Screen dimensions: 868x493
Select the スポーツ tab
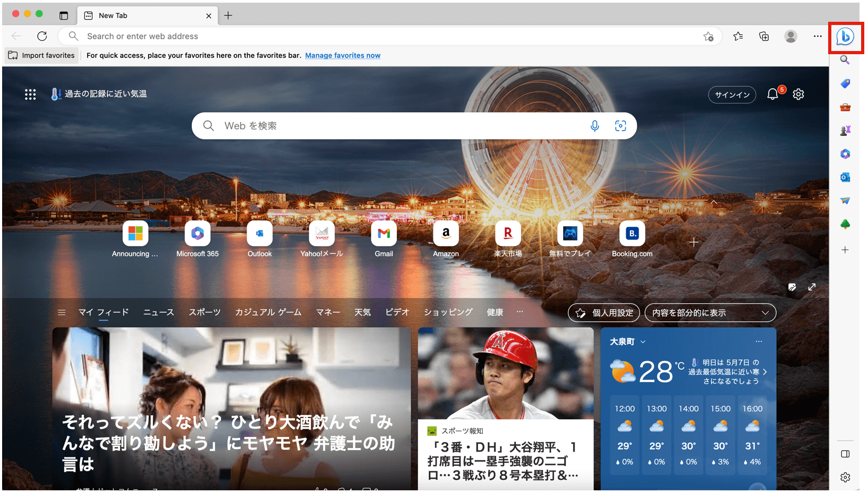[x=205, y=312]
